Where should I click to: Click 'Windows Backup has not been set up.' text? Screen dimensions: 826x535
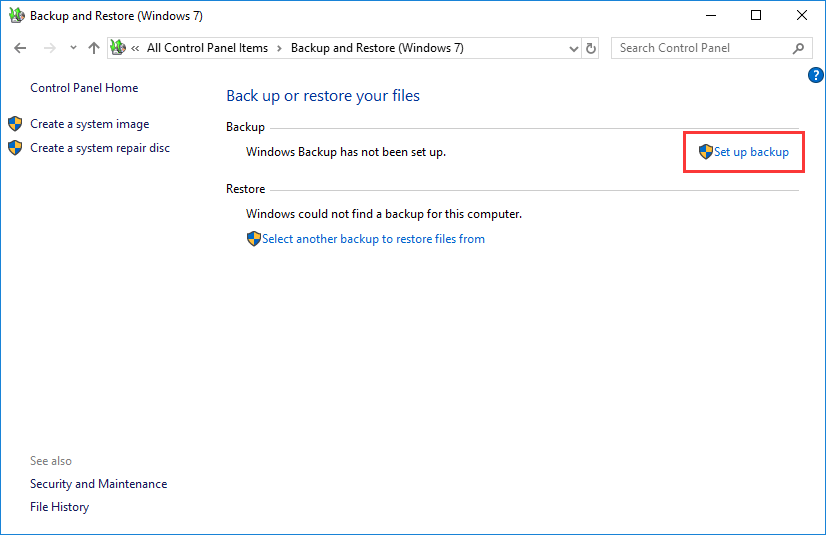click(346, 152)
